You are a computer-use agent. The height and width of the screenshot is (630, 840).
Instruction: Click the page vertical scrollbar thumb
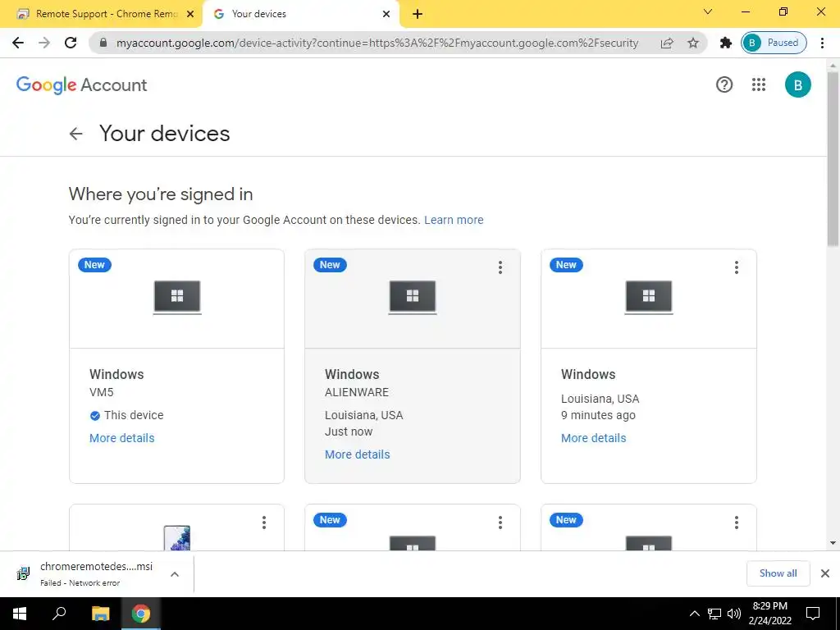(x=833, y=158)
